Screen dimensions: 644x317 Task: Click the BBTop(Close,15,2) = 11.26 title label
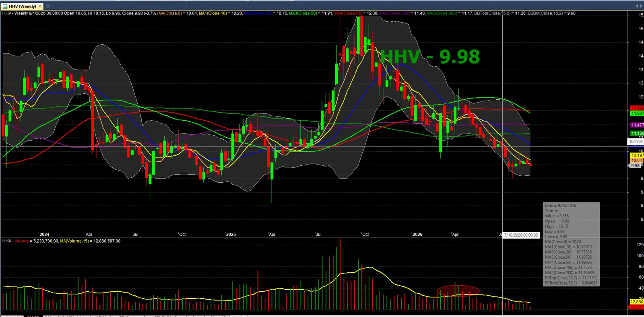[500, 13]
